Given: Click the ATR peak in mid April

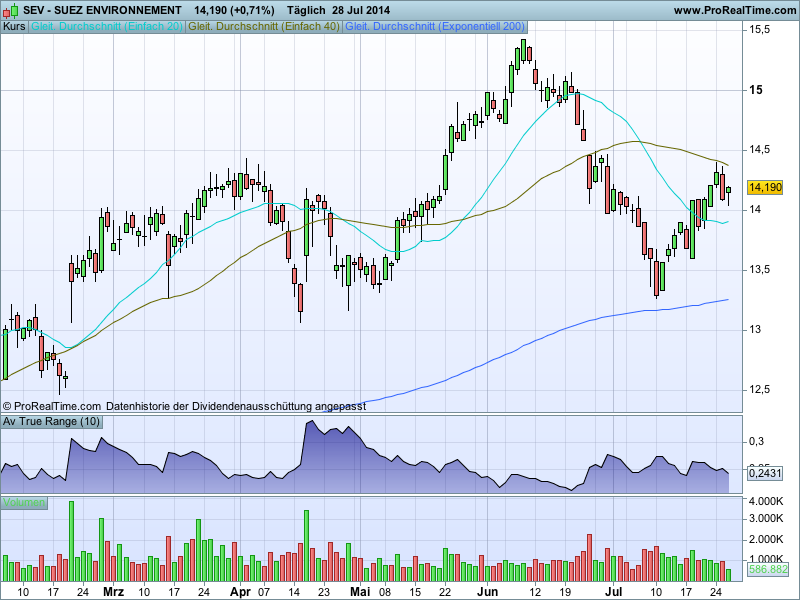Looking at the screenshot, I should pyautogui.click(x=312, y=421).
